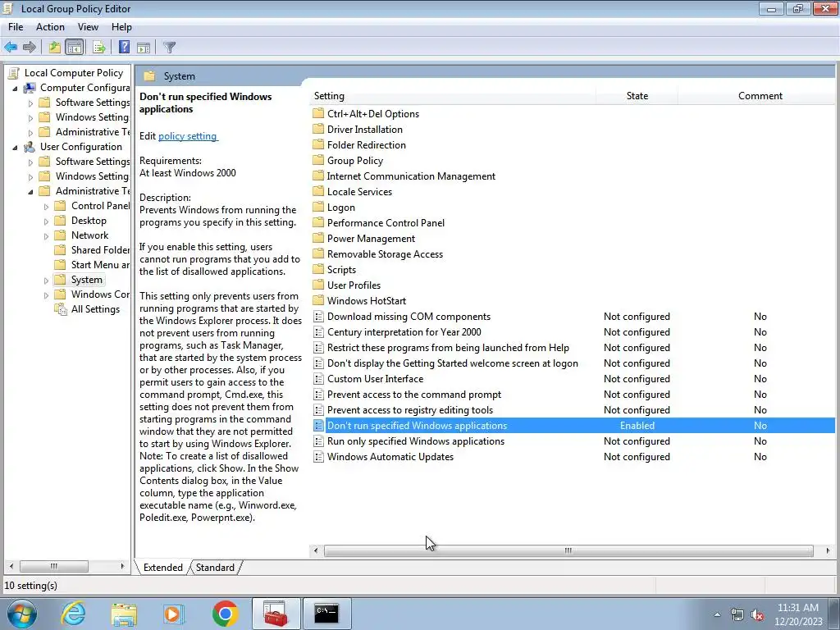Select the Ctrl+Alt+Del Options folder

pos(373,113)
